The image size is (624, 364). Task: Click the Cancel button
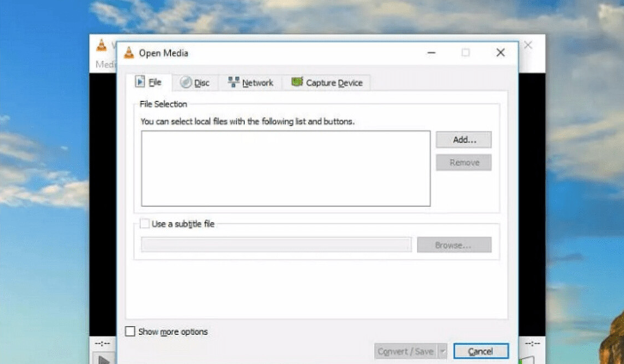point(481,352)
